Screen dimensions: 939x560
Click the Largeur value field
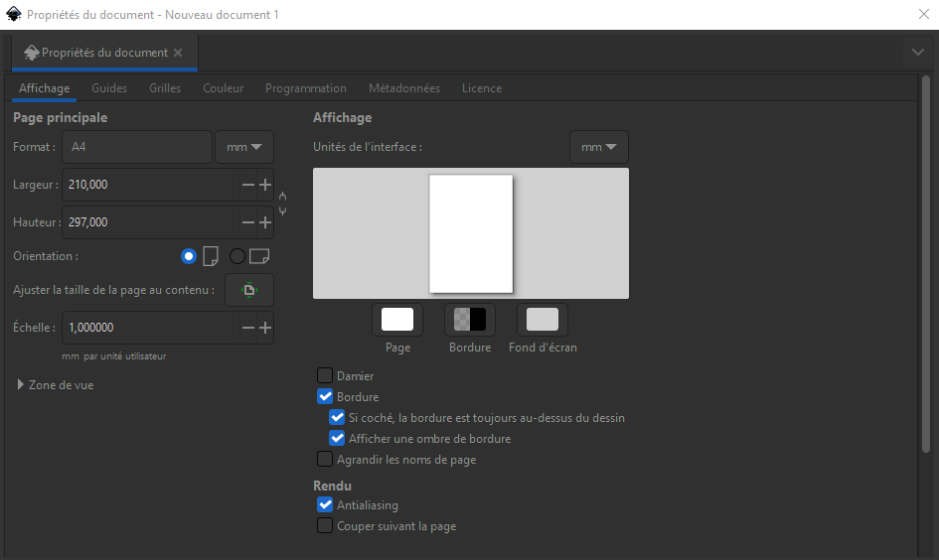[151, 185]
